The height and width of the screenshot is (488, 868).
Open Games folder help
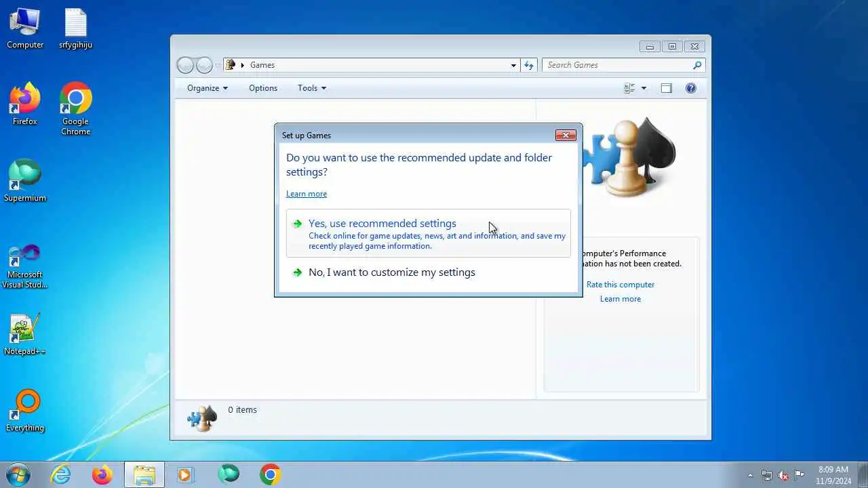691,88
